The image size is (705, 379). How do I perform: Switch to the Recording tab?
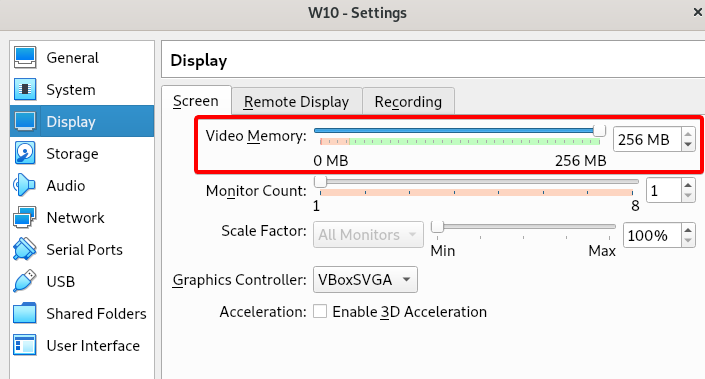pyautogui.click(x=408, y=102)
